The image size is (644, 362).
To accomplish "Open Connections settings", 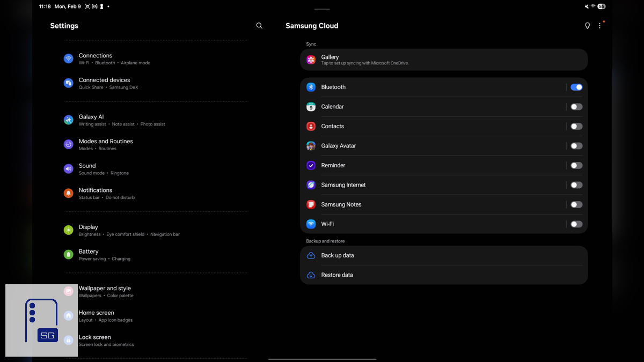I will tap(156, 59).
